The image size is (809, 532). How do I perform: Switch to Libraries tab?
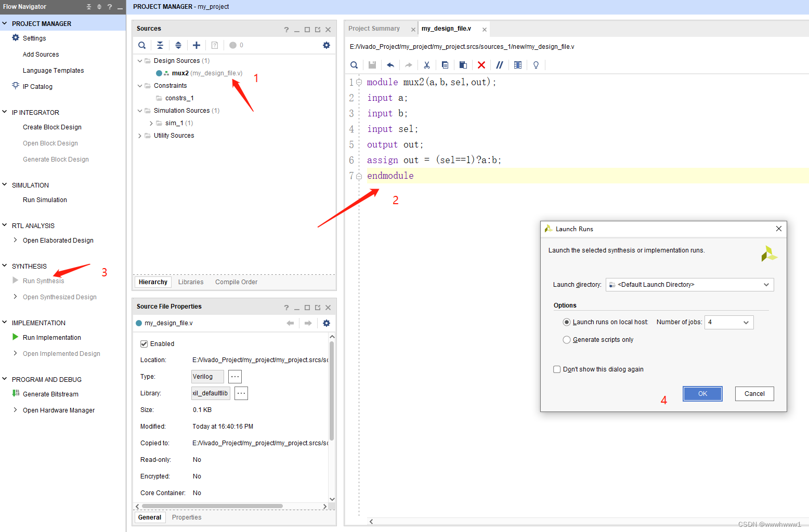tap(191, 282)
